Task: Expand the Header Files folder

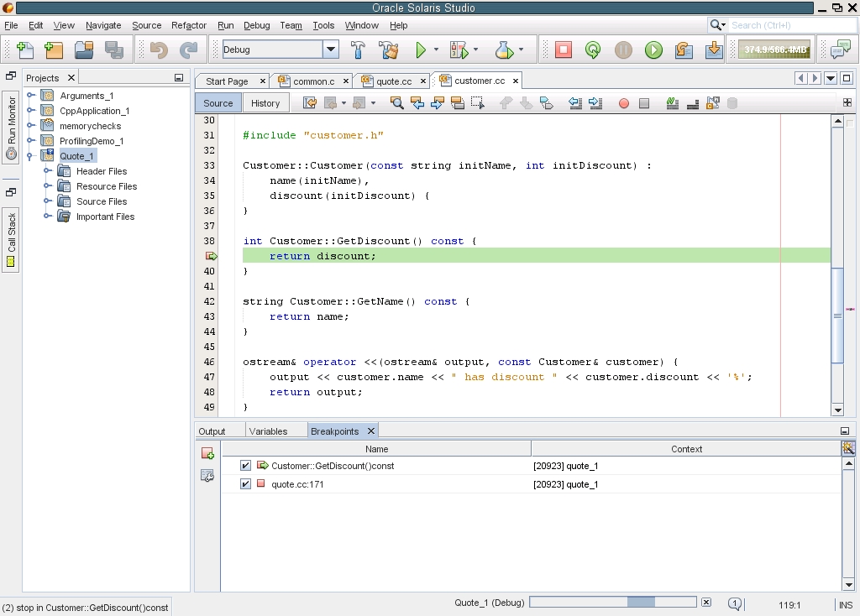Action: click(48, 171)
